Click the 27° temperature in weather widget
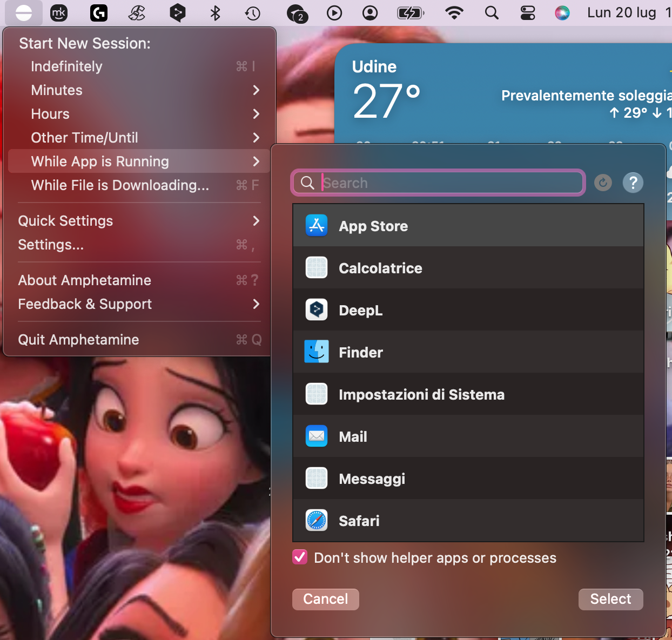The image size is (672, 640). click(x=386, y=101)
